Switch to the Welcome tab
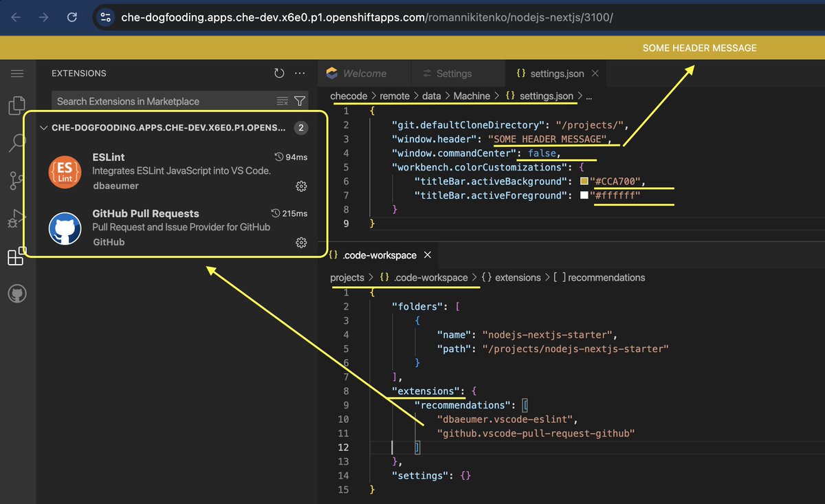Image resolution: width=825 pixels, height=504 pixels. (364, 74)
